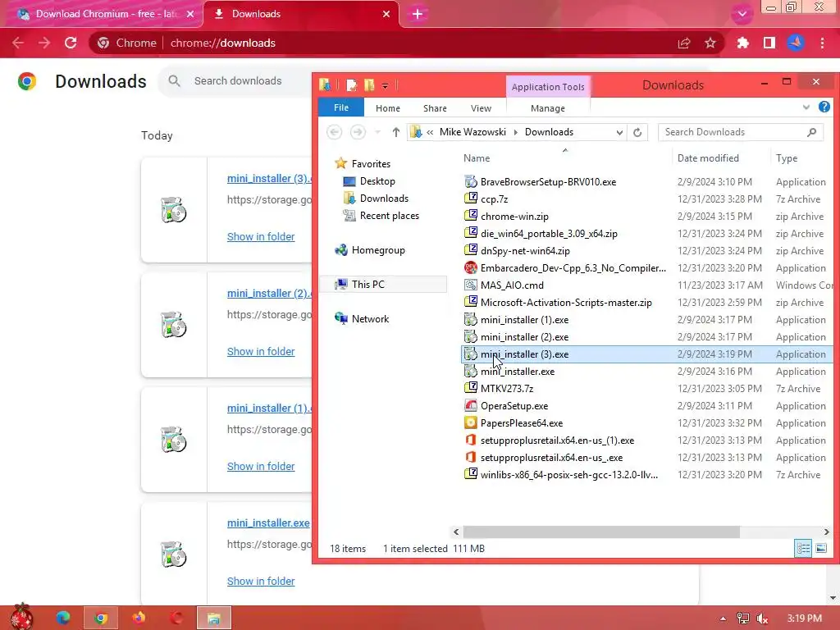Screen dimensions: 840x630
Task: Click Explorer Up one level arrow
Action: (395, 132)
